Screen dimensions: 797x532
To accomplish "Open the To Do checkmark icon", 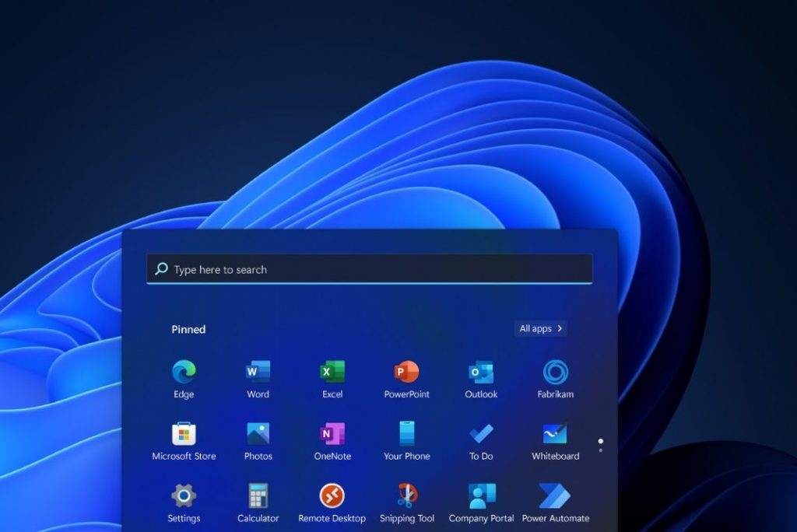I will [x=481, y=434].
